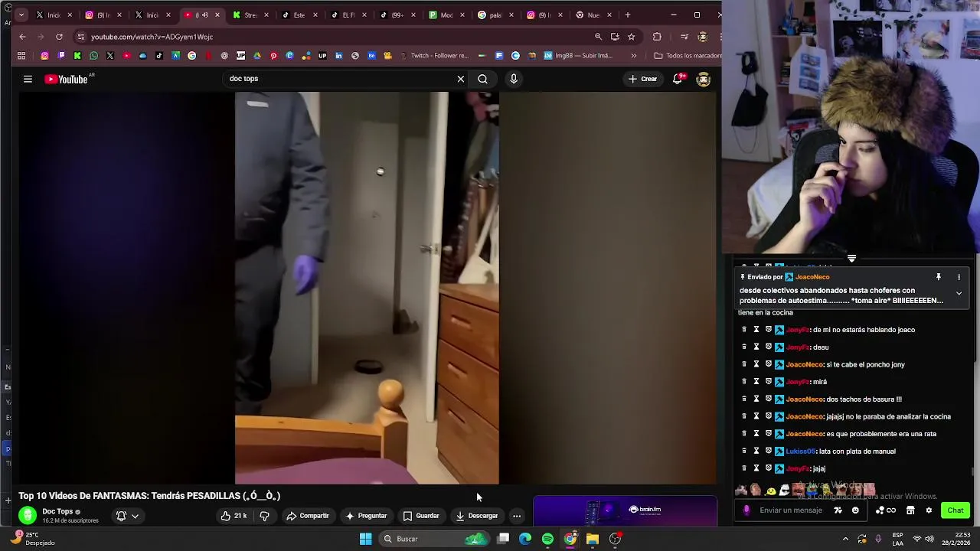Open the Instagram bookmark icon
This screenshot has height=551, width=980.
pyautogui.click(x=44, y=55)
